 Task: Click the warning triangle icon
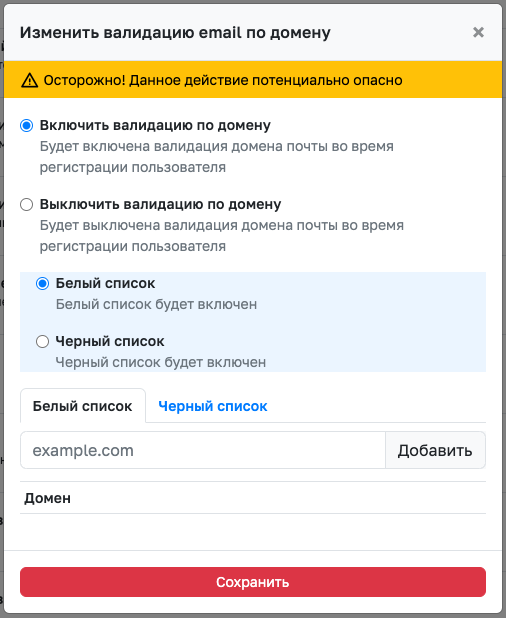[30, 80]
